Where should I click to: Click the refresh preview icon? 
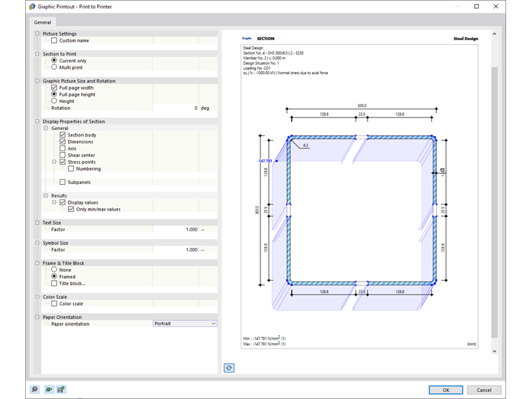(x=229, y=367)
